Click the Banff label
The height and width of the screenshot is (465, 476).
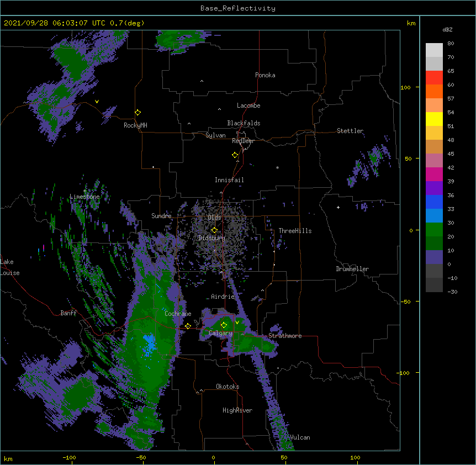coord(68,313)
